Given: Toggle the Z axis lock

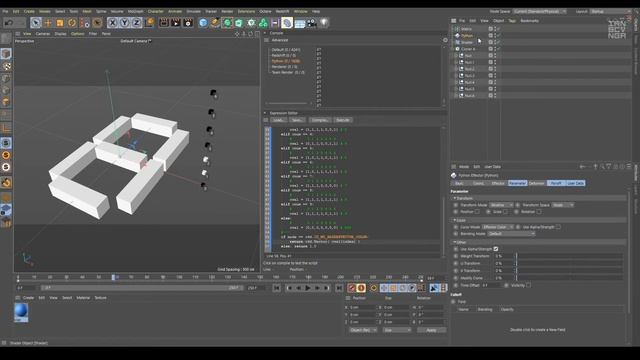Looking at the screenshot, I should 137,23.
